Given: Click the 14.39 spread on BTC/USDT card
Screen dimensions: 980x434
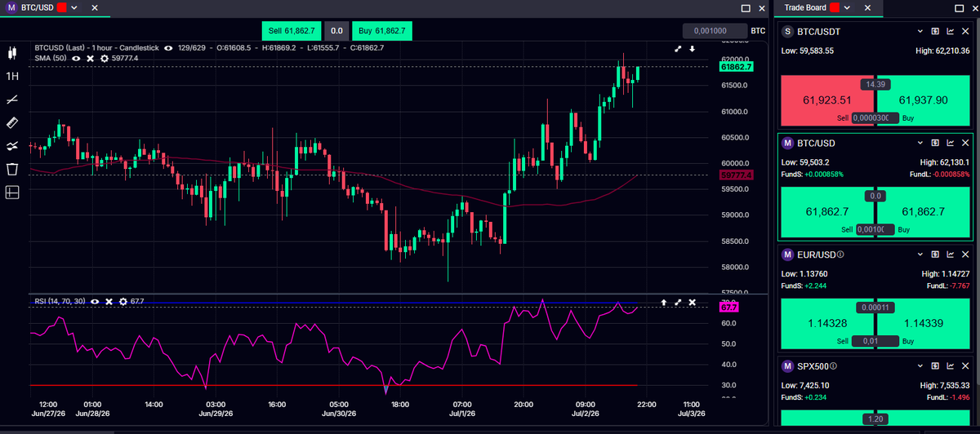Looking at the screenshot, I should 875,84.
